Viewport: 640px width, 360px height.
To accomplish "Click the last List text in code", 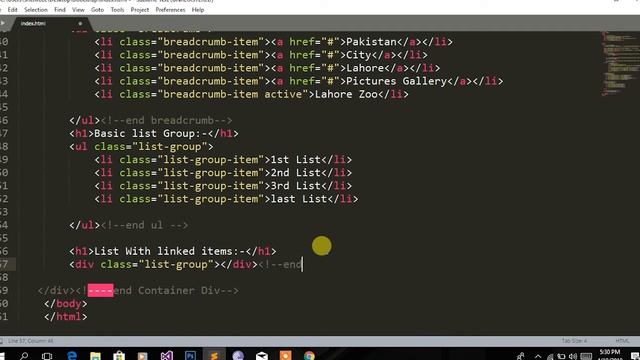I will pos(299,199).
